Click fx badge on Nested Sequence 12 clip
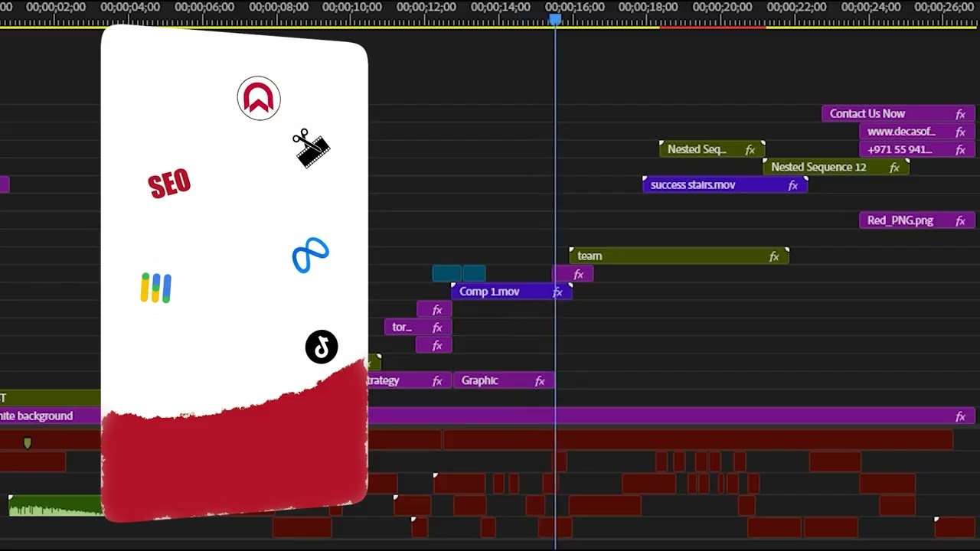Image resolution: width=980 pixels, height=551 pixels. (x=894, y=168)
